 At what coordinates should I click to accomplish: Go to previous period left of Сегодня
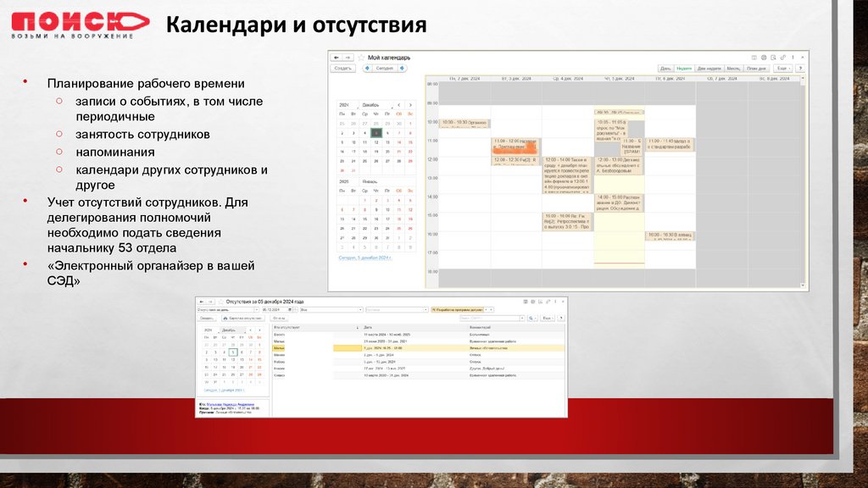pyautogui.click(x=367, y=69)
